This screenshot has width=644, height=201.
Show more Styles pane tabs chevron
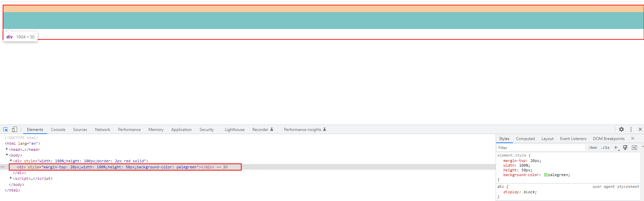[x=633, y=138]
